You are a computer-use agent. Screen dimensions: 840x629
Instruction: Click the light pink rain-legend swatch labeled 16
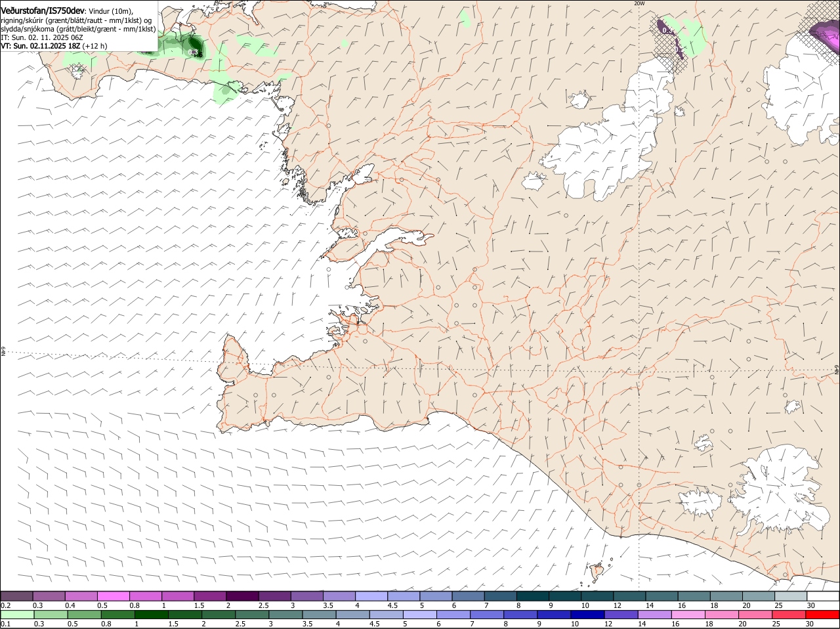coord(689,615)
